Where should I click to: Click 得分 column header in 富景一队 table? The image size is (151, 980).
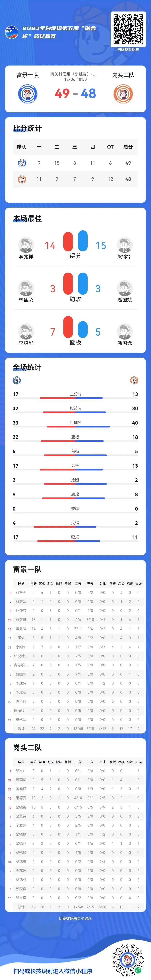33,584
